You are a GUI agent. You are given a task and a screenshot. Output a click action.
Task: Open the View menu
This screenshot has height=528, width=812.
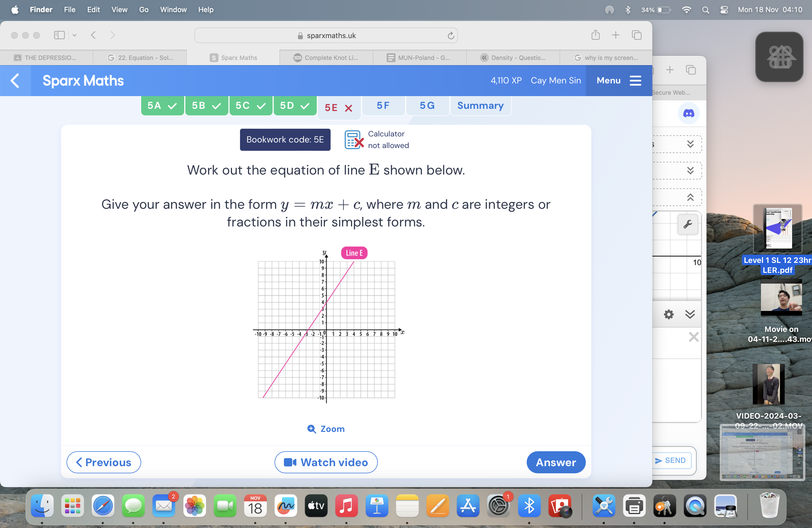pyautogui.click(x=119, y=10)
